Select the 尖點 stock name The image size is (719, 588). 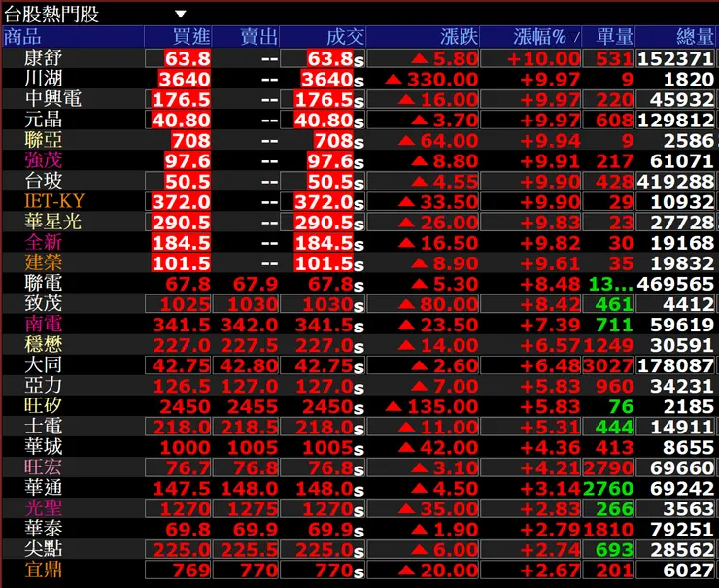tap(43, 549)
